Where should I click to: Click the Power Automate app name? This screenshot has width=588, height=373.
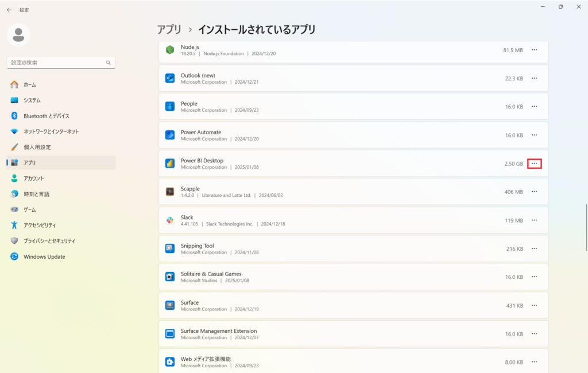(201, 133)
